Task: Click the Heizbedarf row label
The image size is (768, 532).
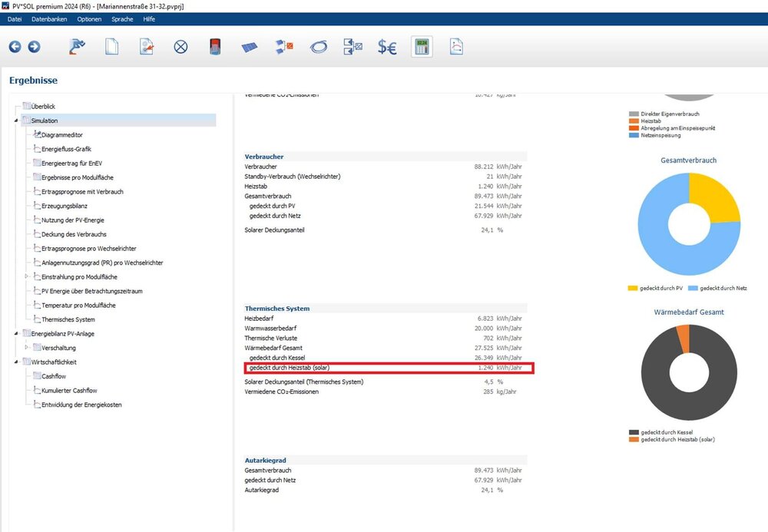Action: pyautogui.click(x=259, y=318)
